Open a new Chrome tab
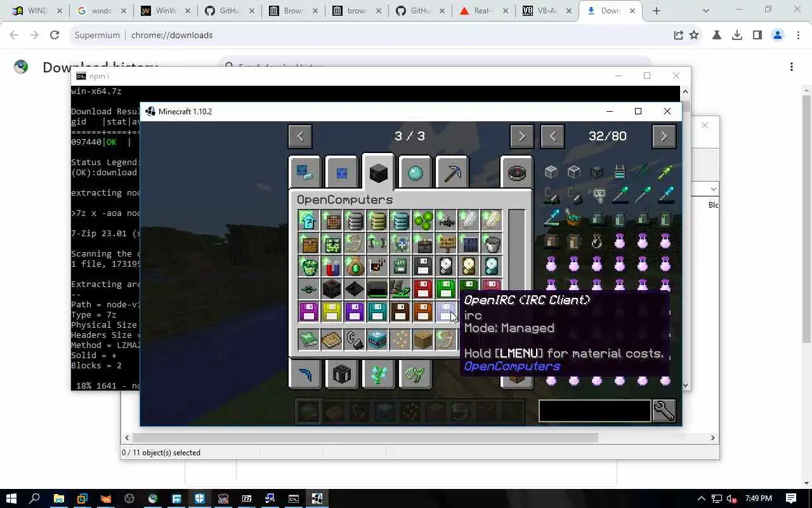This screenshot has width=812, height=508. 657,11
